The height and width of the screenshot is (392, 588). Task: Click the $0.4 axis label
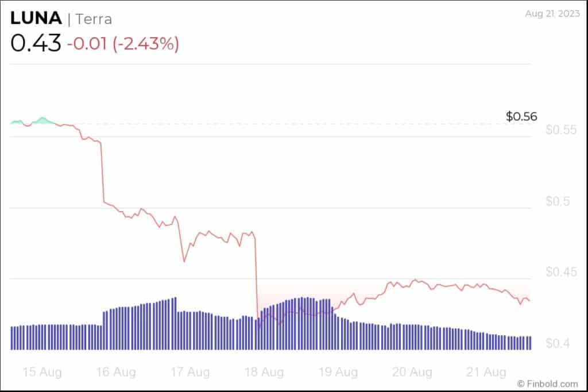[x=557, y=344]
